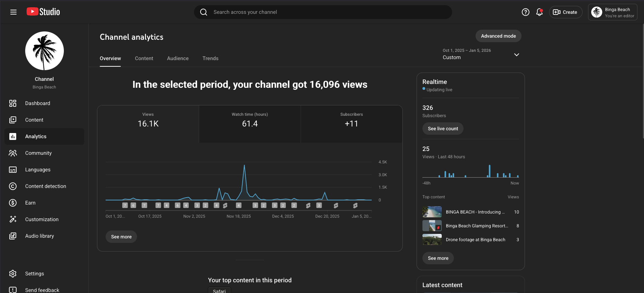Click the 'Nov 18, 2025' axis label
644x293 pixels.
pyautogui.click(x=239, y=216)
